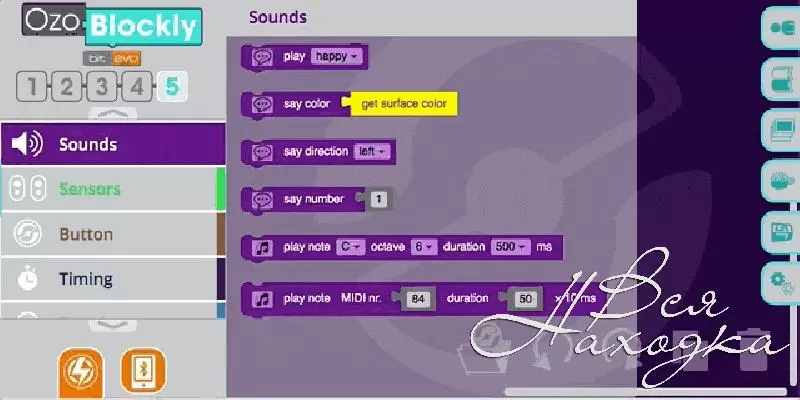Click the orange flash loading lightning icon
This screenshot has height=400, width=800.
78,370
